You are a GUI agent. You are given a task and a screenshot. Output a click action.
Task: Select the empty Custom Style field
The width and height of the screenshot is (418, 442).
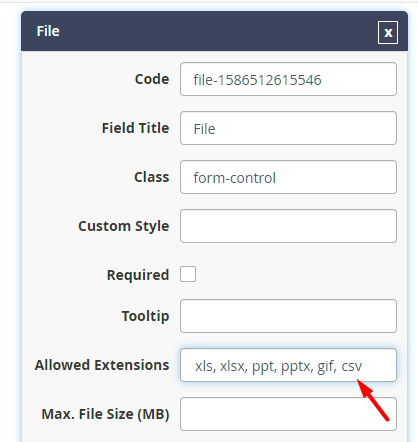pos(288,226)
